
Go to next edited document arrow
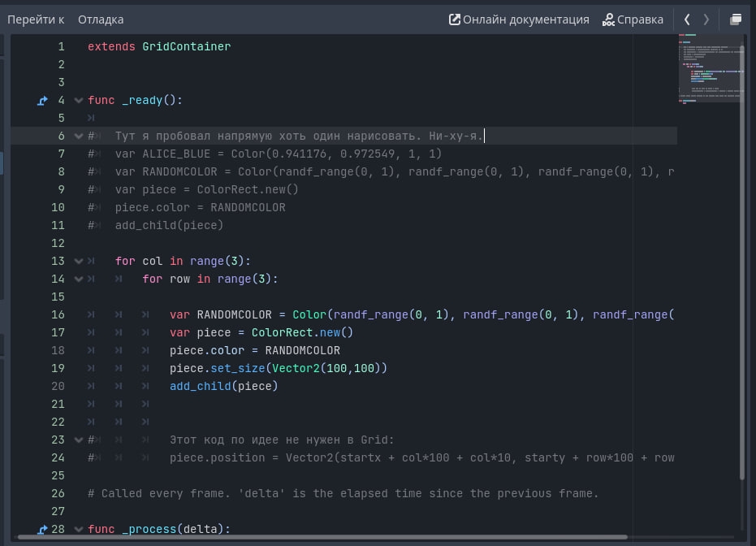[x=706, y=19]
